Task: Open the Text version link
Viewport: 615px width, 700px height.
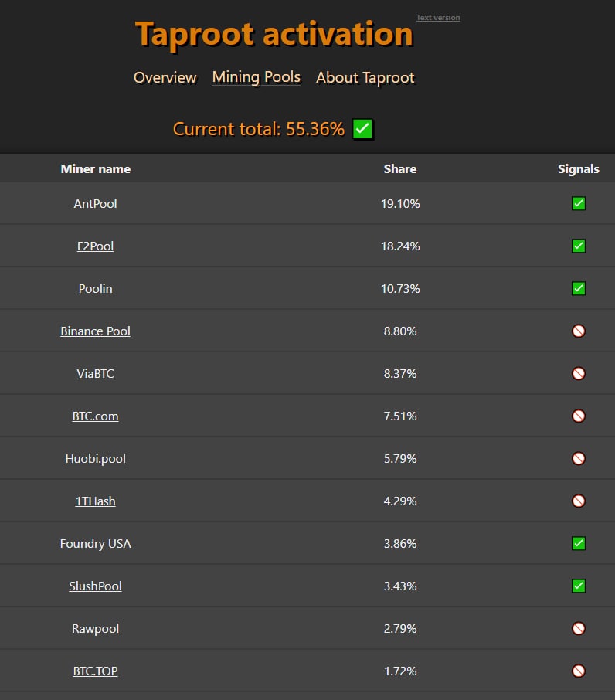Action: click(x=438, y=18)
